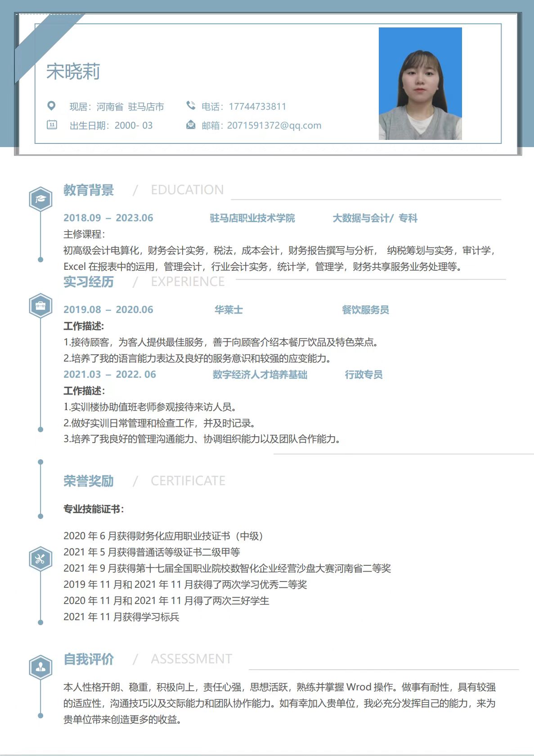Click the 专业技能证书 label
This screenshot has width=534, height=756.
pyautogui.click(x=94, y=509)
